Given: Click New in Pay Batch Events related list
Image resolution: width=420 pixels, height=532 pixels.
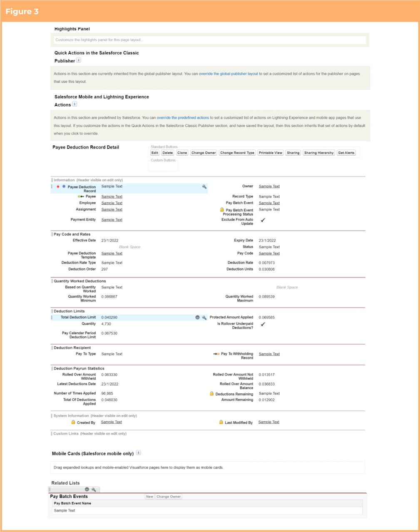Looking at the screenshot, I should coord(150,497).
